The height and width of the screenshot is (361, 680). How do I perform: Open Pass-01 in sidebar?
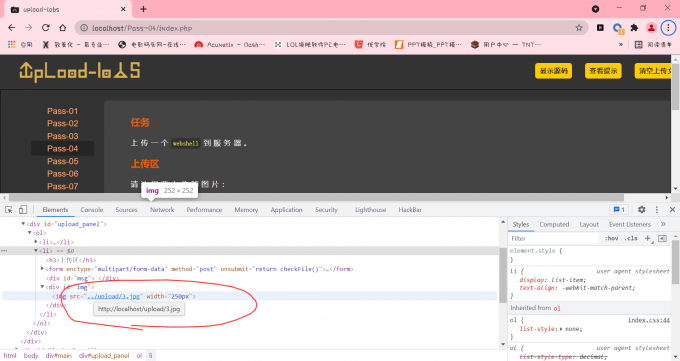[x=62, y=111]
